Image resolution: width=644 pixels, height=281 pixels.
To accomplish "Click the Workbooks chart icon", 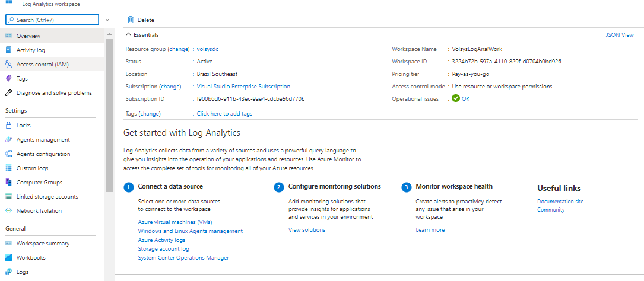I will (x=8, y=258).
